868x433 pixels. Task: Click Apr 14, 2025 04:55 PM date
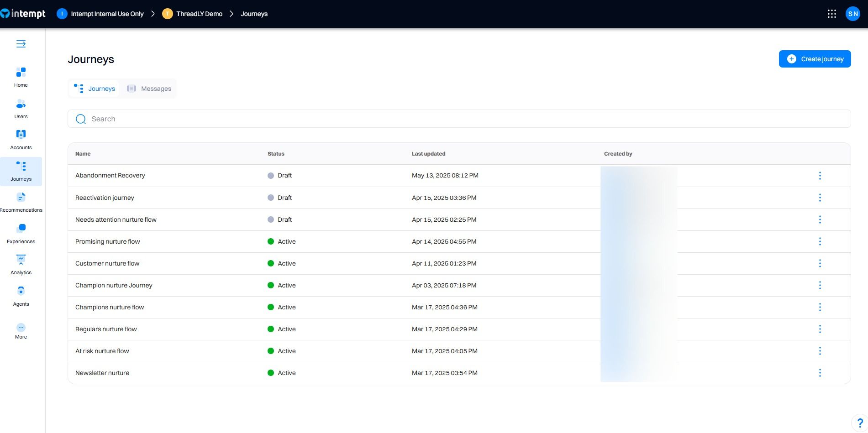pos(444,241)
